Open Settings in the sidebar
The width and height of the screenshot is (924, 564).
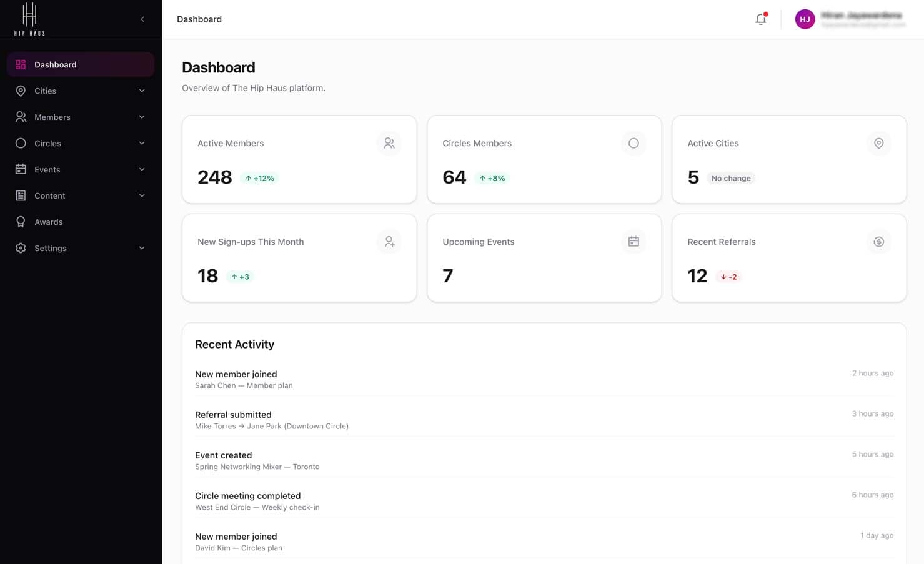tap(81, 248)
